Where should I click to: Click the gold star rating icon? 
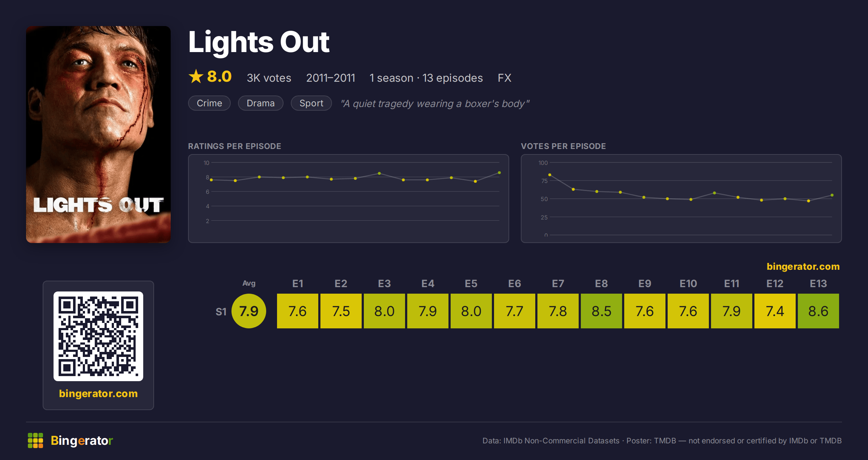tap(196, 77)
